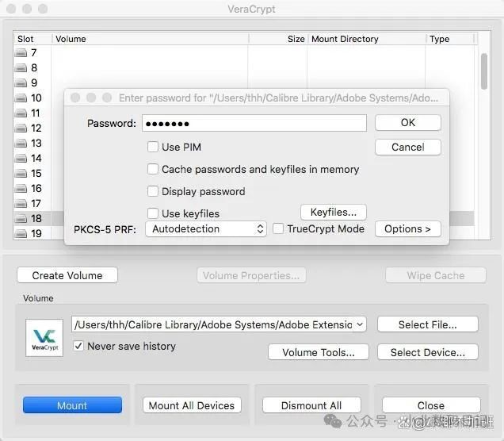Click the Mount Directory column header
The width and height of the screenshot is (504, 441).
pyautogui.click(x=367, y=39)
